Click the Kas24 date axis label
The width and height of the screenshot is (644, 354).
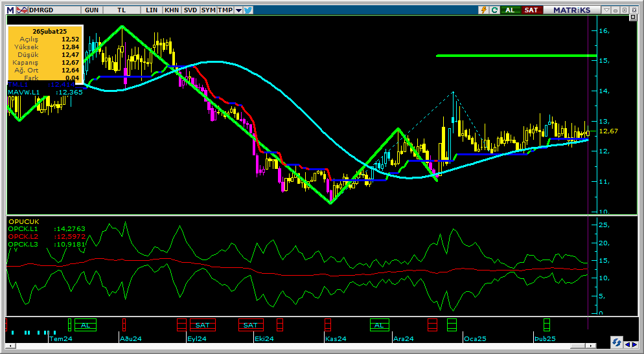coord(336,339)
